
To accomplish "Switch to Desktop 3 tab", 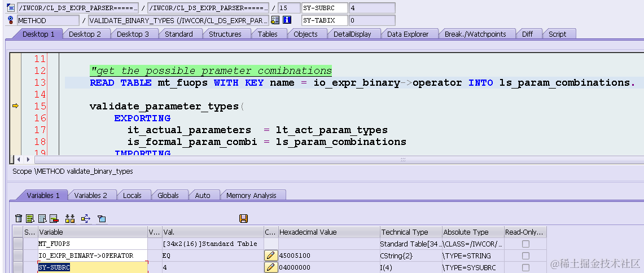I will pos(133,34).
